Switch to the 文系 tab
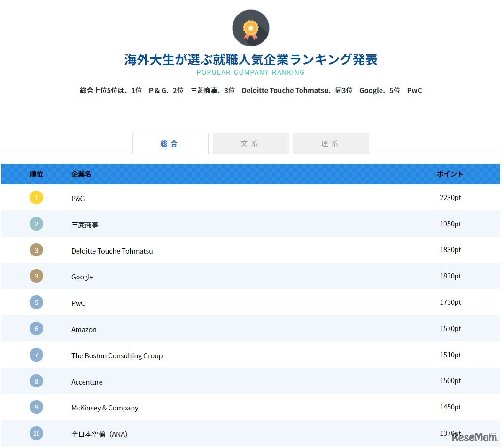This screenshot has width=504, height=448. coord(250,143)
